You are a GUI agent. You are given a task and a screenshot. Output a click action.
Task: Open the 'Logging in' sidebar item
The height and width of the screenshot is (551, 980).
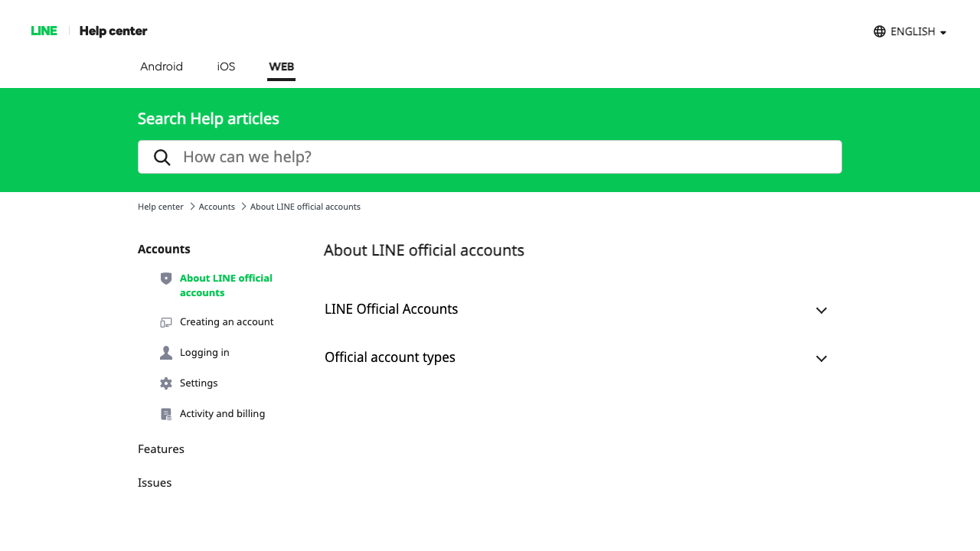[204, 353]
